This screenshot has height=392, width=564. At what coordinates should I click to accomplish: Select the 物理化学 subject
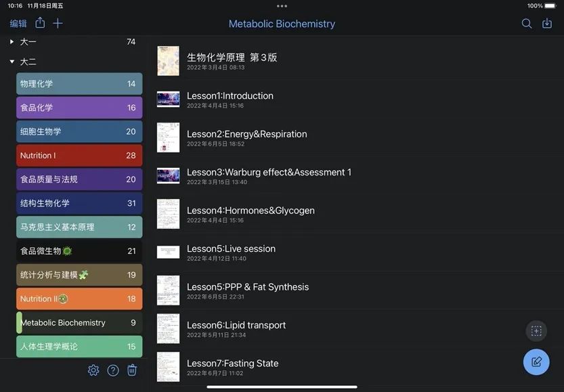(78, 83)
